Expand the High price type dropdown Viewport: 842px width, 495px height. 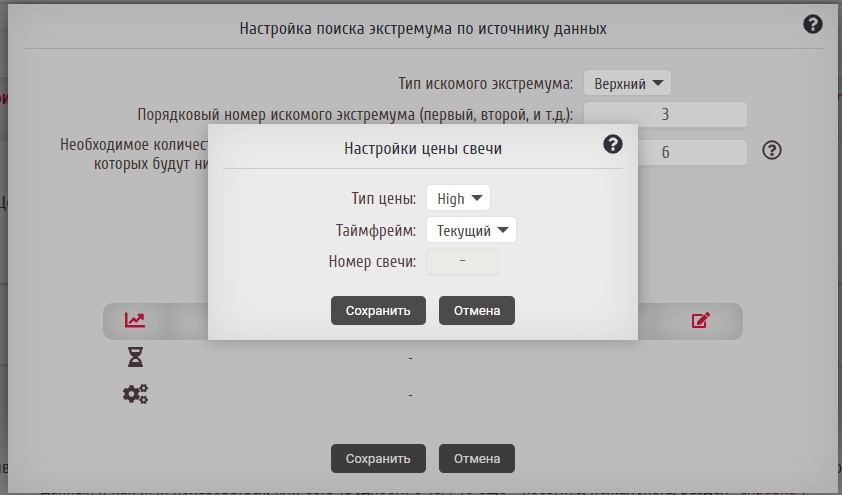click(x=458, y=198)
